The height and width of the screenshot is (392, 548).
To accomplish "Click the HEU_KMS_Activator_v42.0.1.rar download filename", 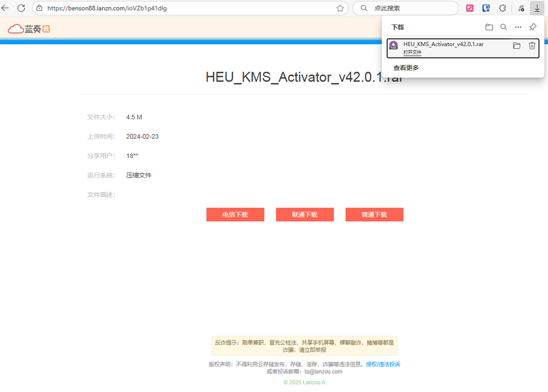I will click(x=443, y=44).
